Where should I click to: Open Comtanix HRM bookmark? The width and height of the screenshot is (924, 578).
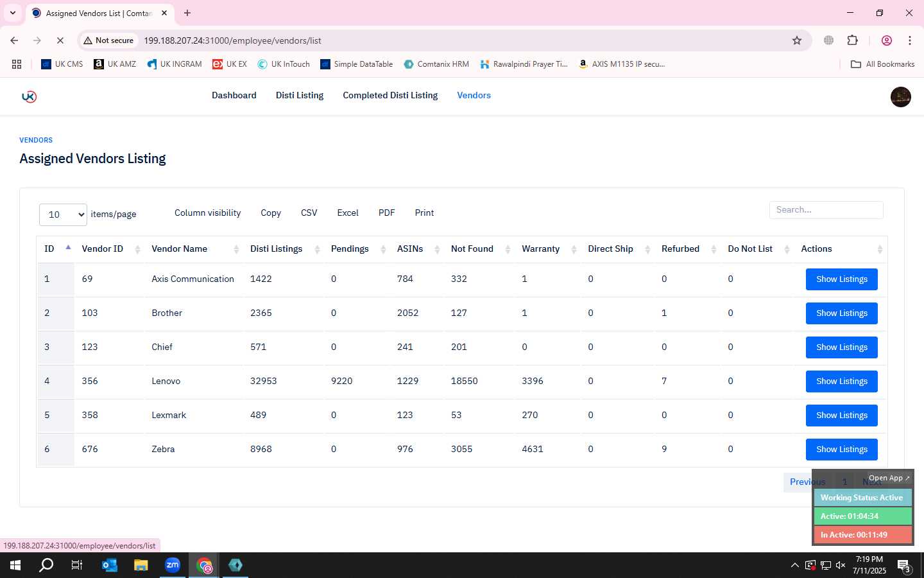tap(436, 64)
